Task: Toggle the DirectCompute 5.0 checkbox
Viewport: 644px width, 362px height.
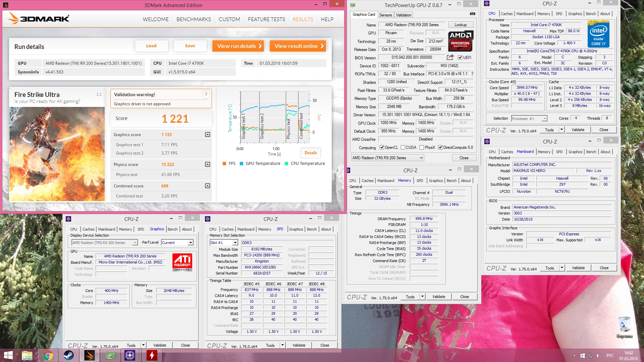Action: pyautogui.click(x=440, y=147)
